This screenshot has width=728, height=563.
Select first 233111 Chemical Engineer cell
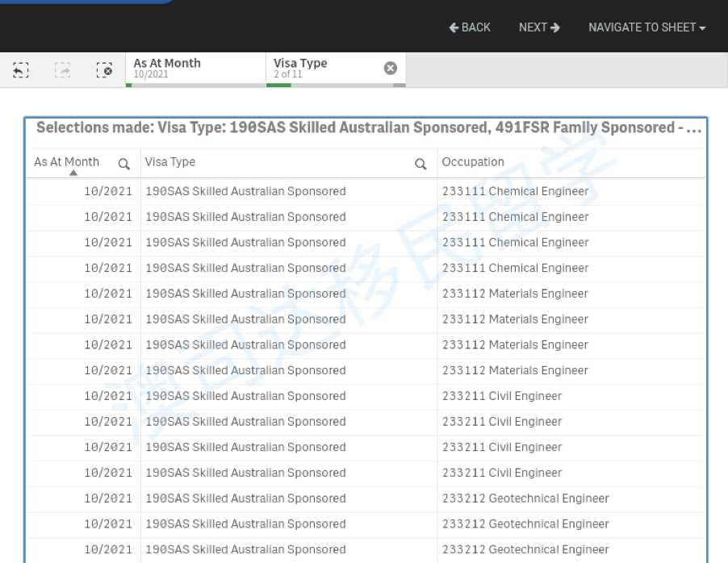click(x=515, y=192)
